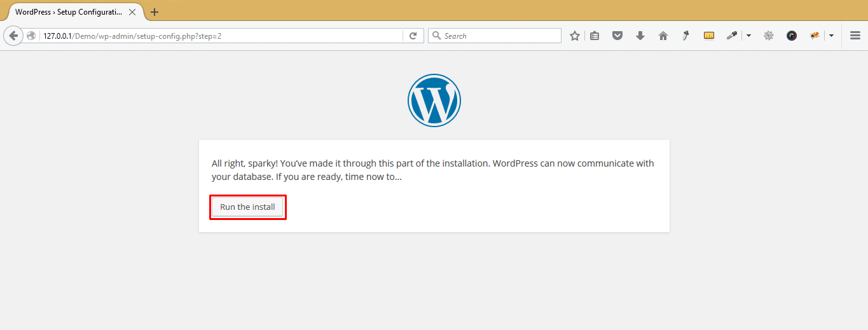Activate the dark color picker dropper icon
Viewport: 868px width, 330px height.
click(x=732, y=36)
